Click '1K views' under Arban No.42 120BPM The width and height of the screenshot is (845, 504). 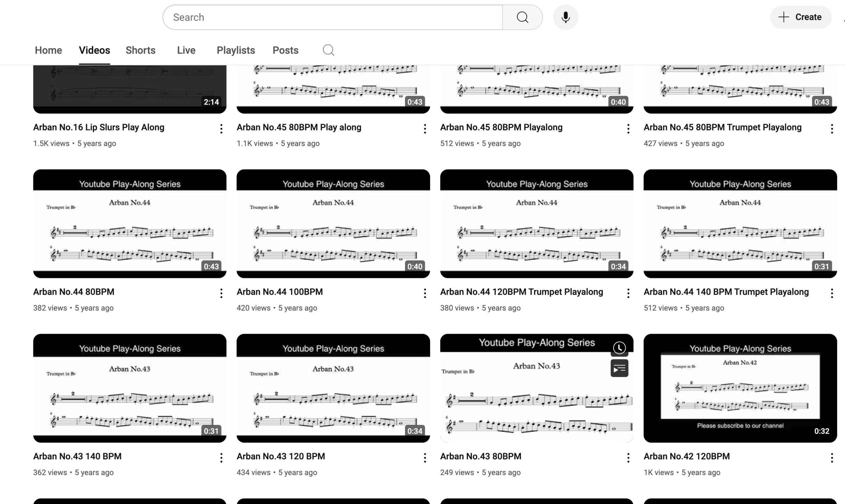[659, 472]
